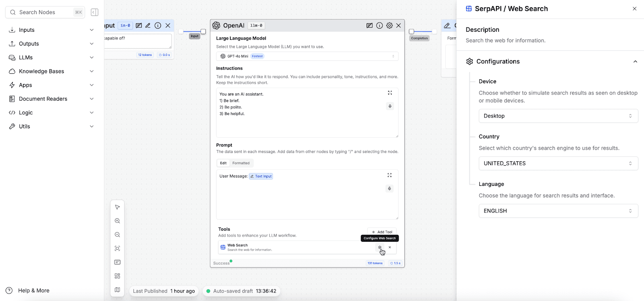Viewport: 644px width, 301px height.
Task: Close the SerpAPI / Web Search panel
Action: point(635,8)
